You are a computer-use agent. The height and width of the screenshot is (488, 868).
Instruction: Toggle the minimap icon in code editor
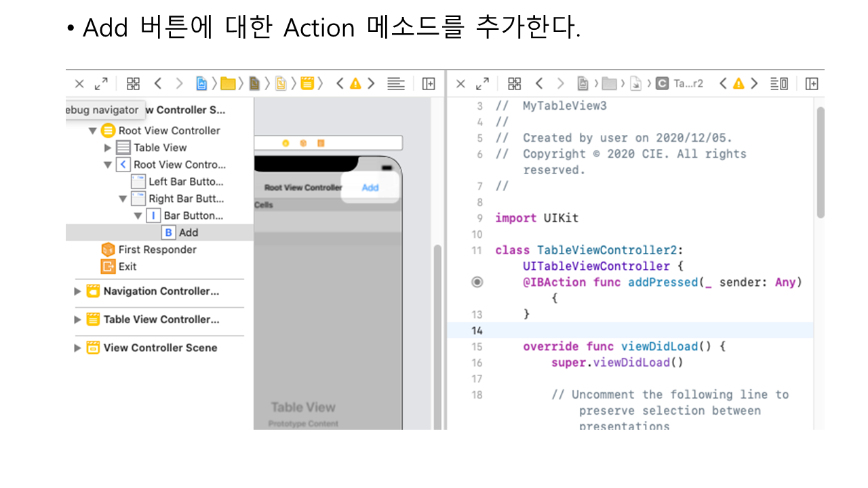point(779,83)
